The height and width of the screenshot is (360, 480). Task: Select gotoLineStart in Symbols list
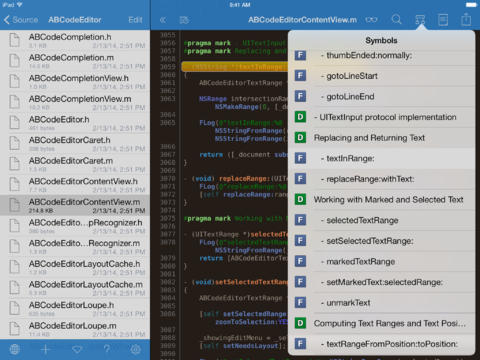pyautogui.click(x=381, y=76)
